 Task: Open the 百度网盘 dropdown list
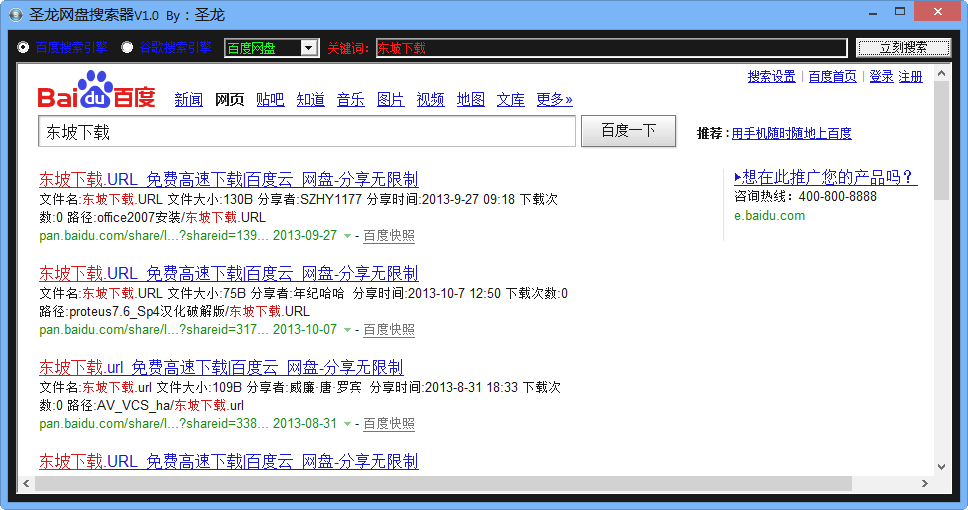pyautogui.click(x=309, y=48)
